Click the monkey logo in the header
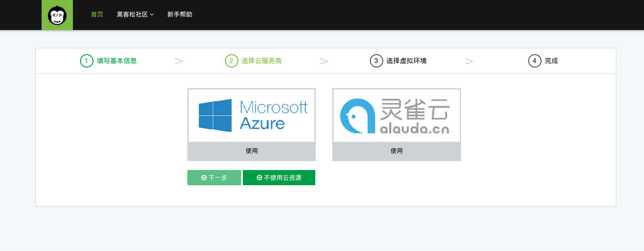The image size is (644, 251). 57,15
